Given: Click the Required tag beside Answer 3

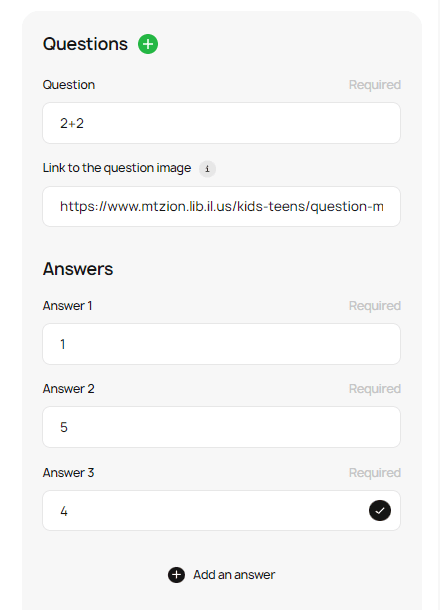Looking at the screenshot, I should (x=375, y=473).
